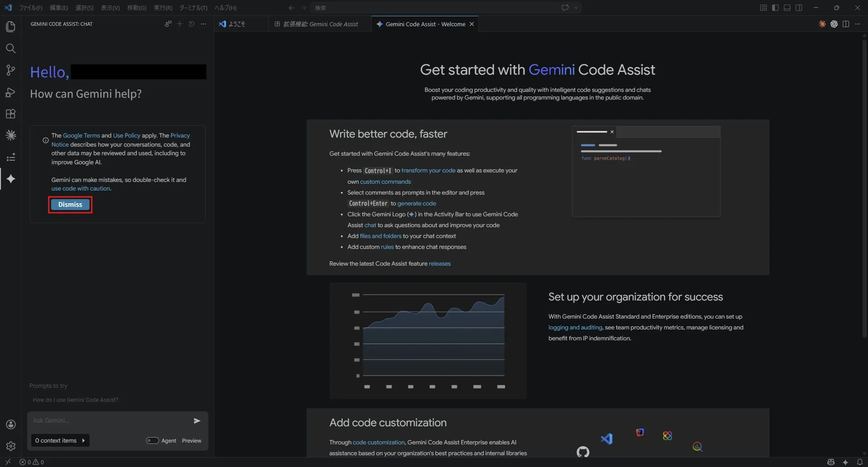Open the Search view in the activity bar
The height and width of the screenshot is (467, 868).
(10, 48)
